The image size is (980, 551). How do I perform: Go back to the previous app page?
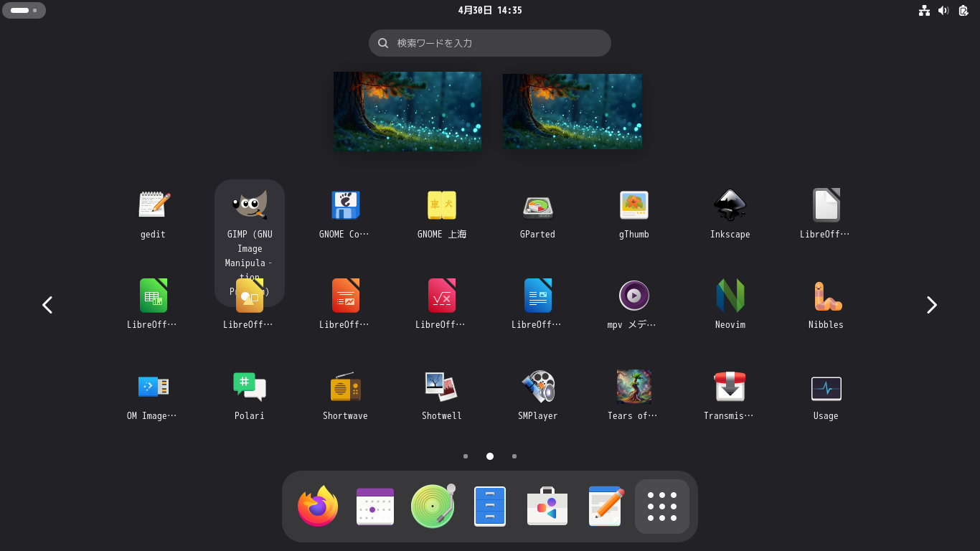47,305
